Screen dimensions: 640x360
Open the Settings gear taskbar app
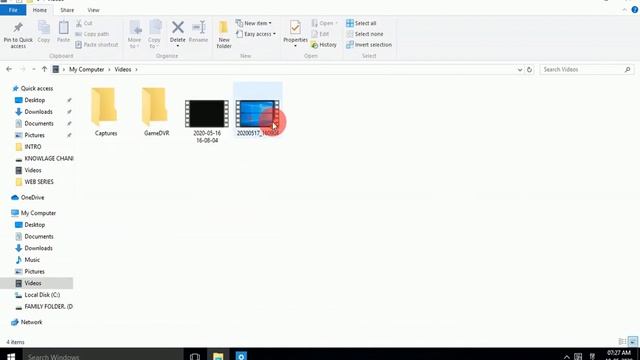click(x=241, y=356)
